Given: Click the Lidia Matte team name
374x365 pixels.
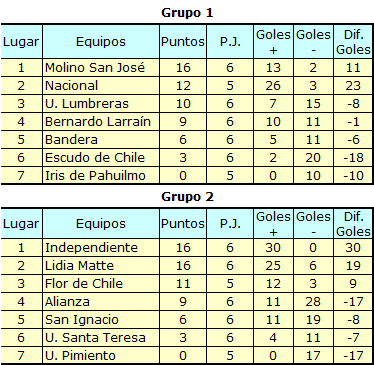Looking at the screenshot, I should tap(79, 266).
